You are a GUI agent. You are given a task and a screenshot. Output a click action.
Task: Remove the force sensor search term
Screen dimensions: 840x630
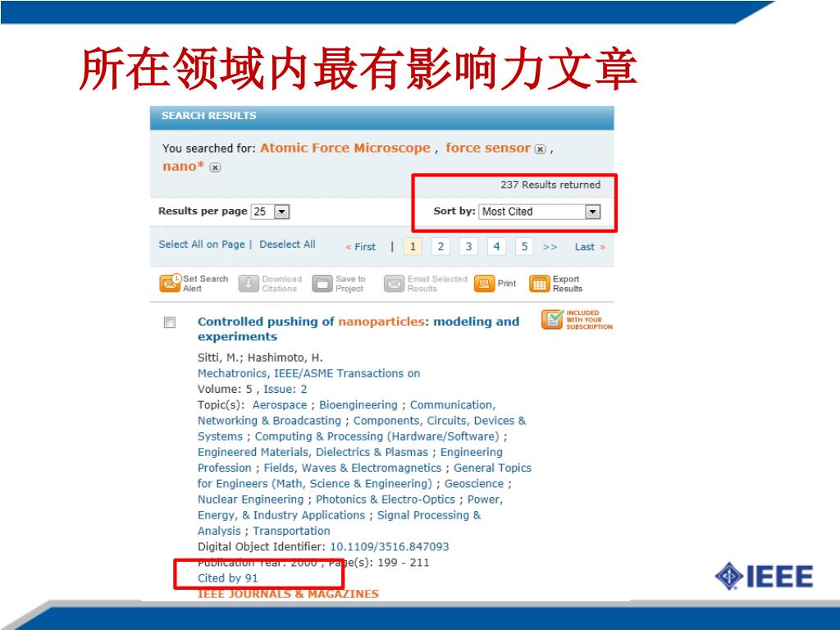tap(540, 149)
